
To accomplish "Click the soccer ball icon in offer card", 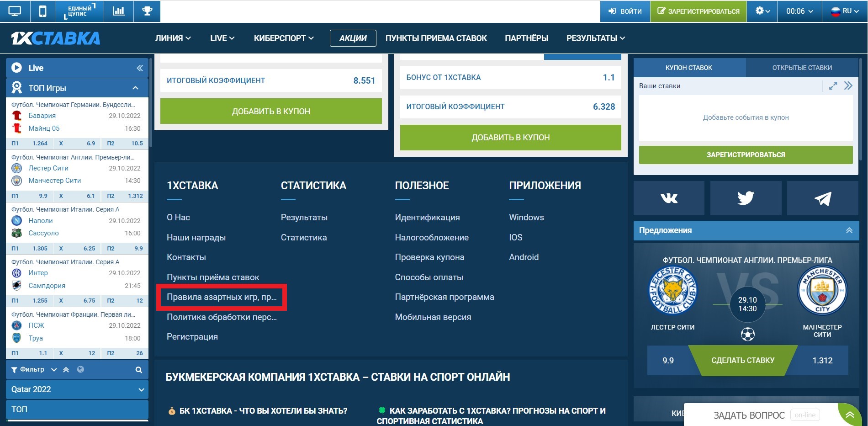I will pyautogui.click(x=747, y=335).
